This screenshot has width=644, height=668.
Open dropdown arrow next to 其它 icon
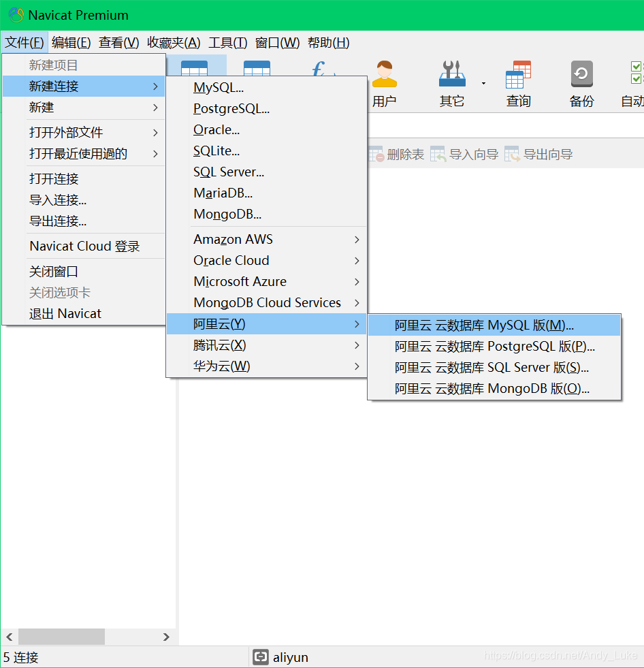pos(483,83)
